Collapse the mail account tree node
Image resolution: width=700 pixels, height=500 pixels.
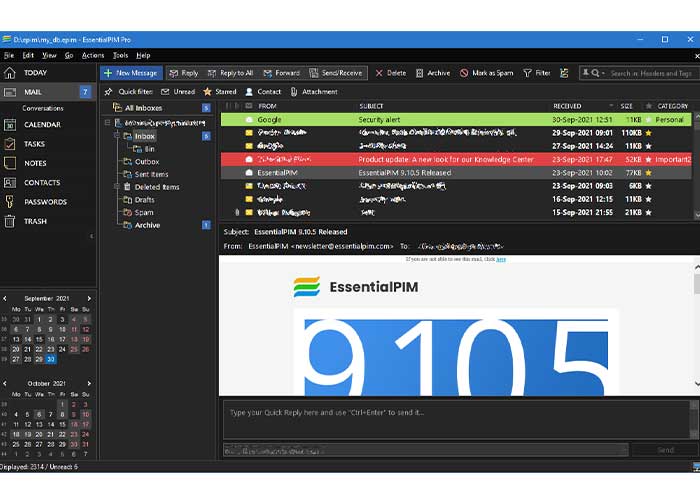[x=107, y=122]
